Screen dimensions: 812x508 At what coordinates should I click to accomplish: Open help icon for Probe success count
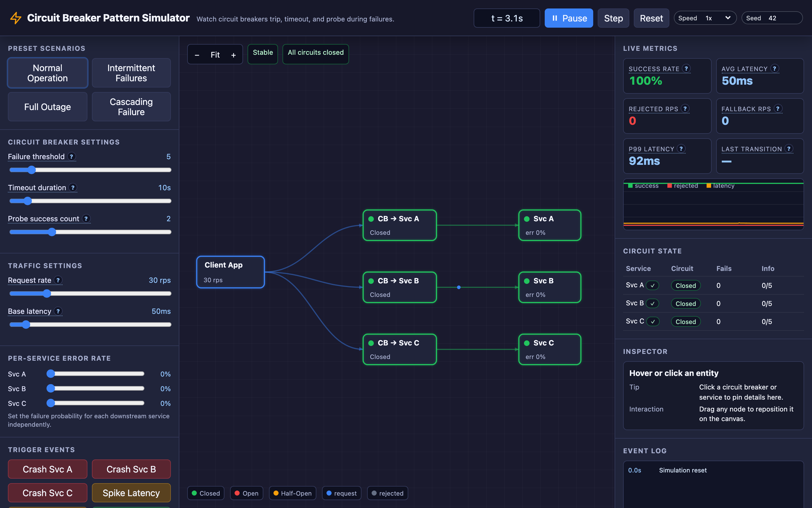coord(86,219)
